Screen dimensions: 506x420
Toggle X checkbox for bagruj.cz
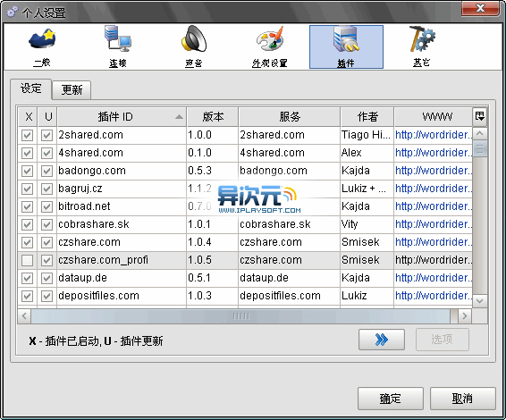pos(27,189)
